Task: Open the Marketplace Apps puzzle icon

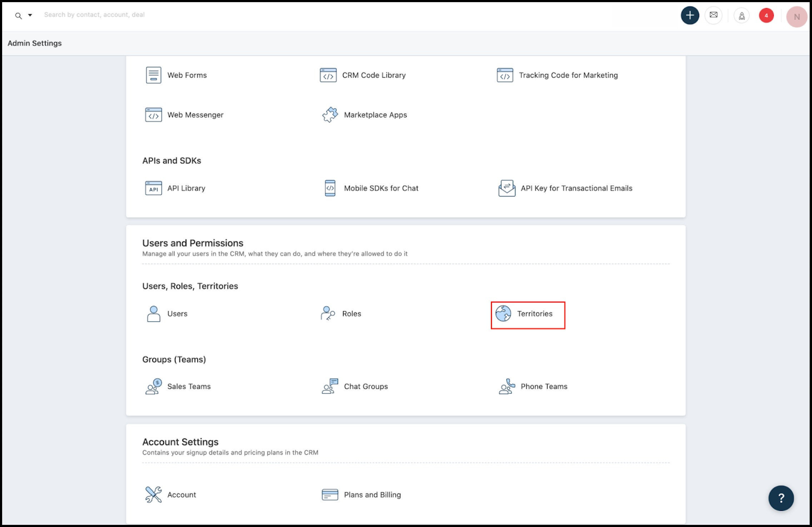Action: click(330, 115)
